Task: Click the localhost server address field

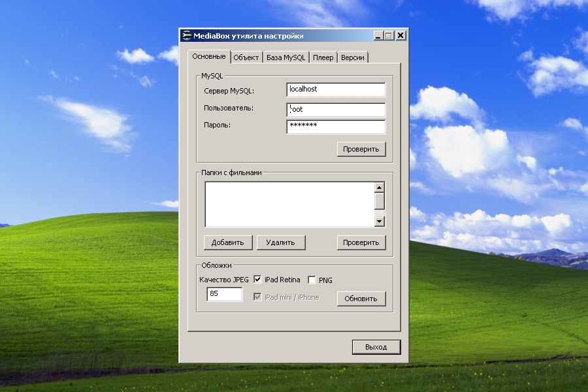Action: pos(336,90)
